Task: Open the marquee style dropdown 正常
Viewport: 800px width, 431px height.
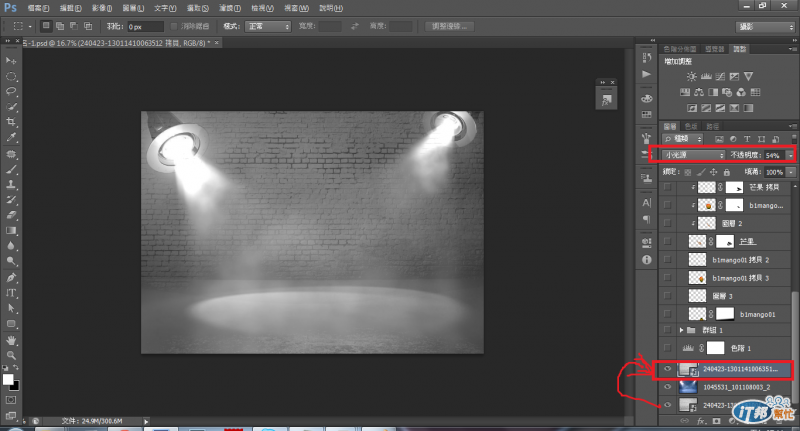Action: (268, 26)
